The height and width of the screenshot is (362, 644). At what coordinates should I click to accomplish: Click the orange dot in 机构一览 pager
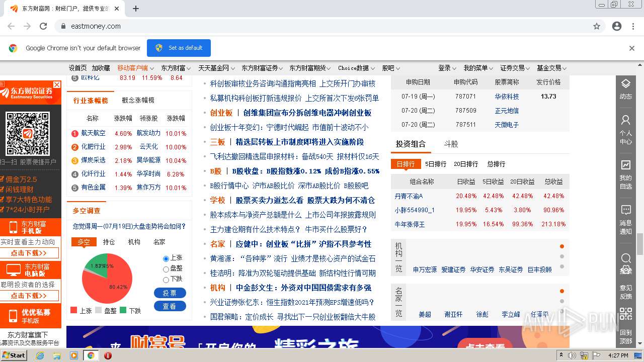click(562, 246)
